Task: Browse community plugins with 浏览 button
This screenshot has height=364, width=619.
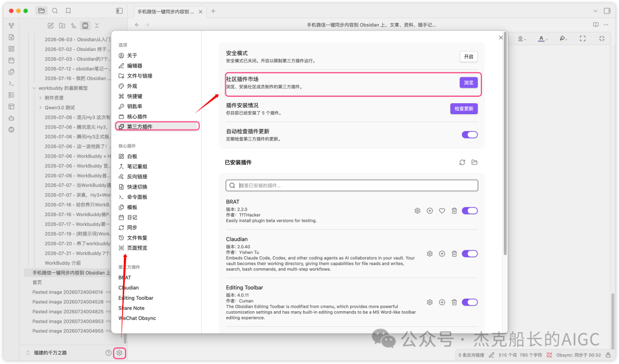Action: pos(469,83)
